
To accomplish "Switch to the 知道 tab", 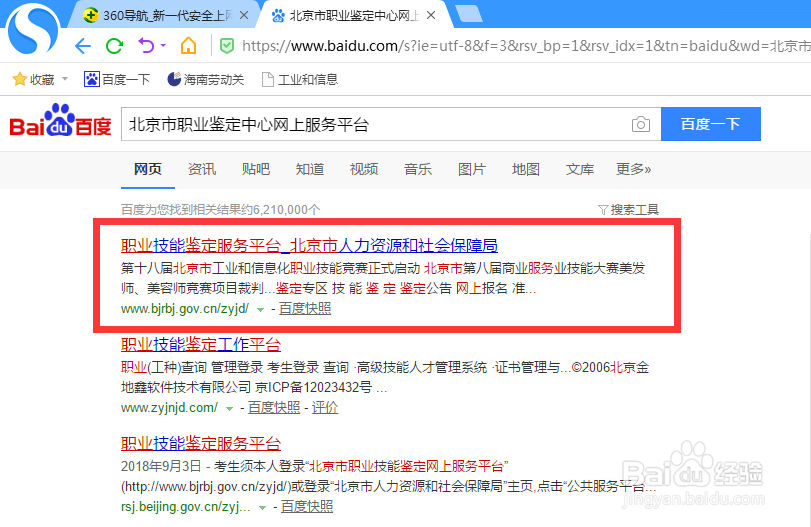I will [310, 169].
